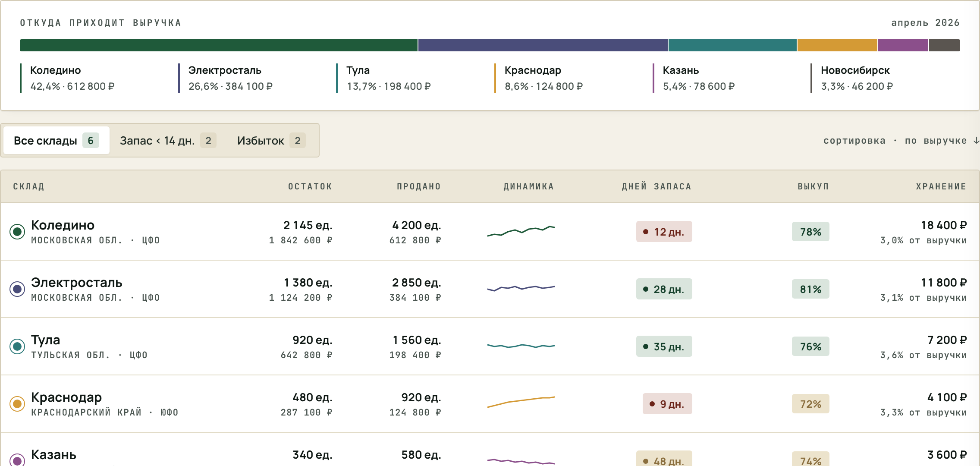Viewport: 980px width, 466px height.
Task: Sort by the Выкуп column header
Action: (813, 186)
